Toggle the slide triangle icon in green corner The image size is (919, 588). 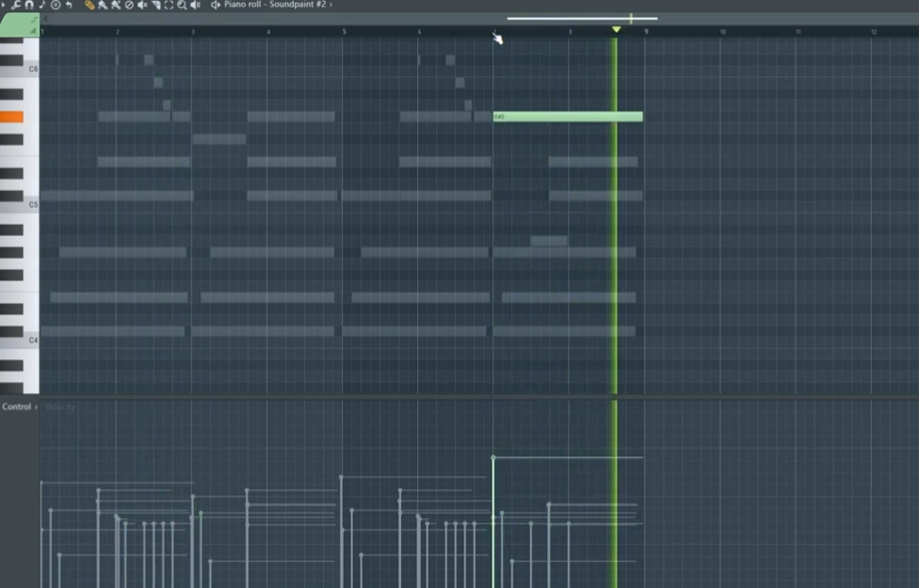click(33, 30)
